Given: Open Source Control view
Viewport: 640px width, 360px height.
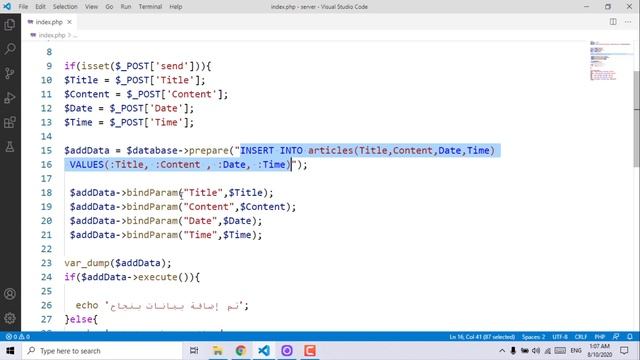Looking at the screenshot, I should (x=10, y=73).
